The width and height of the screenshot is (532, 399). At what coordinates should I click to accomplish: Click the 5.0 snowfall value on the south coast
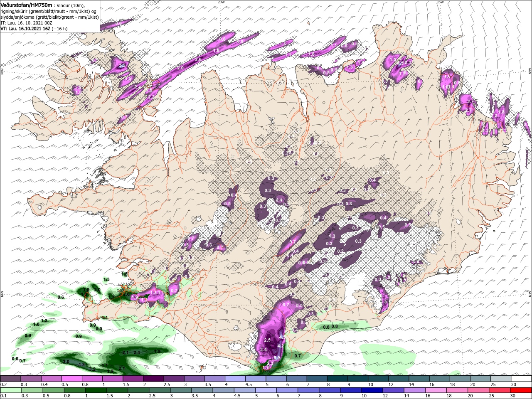pyautogui.click(x=277, y=358)
